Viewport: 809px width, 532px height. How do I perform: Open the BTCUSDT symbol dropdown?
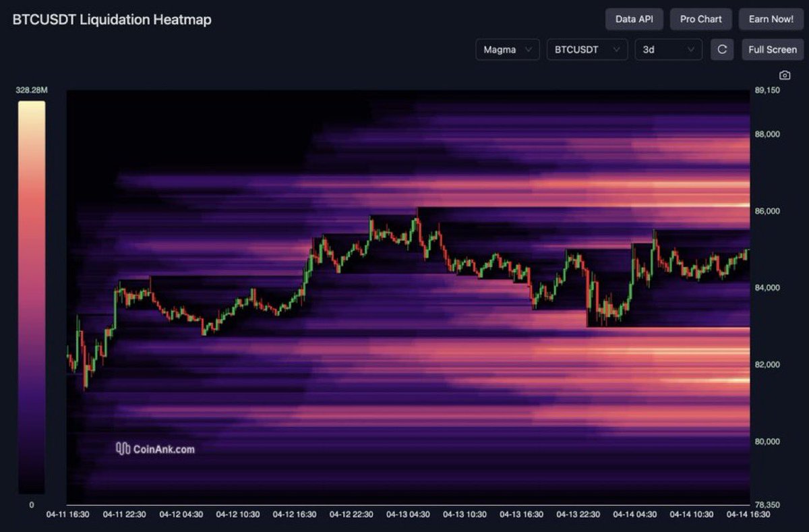point(587,49)
